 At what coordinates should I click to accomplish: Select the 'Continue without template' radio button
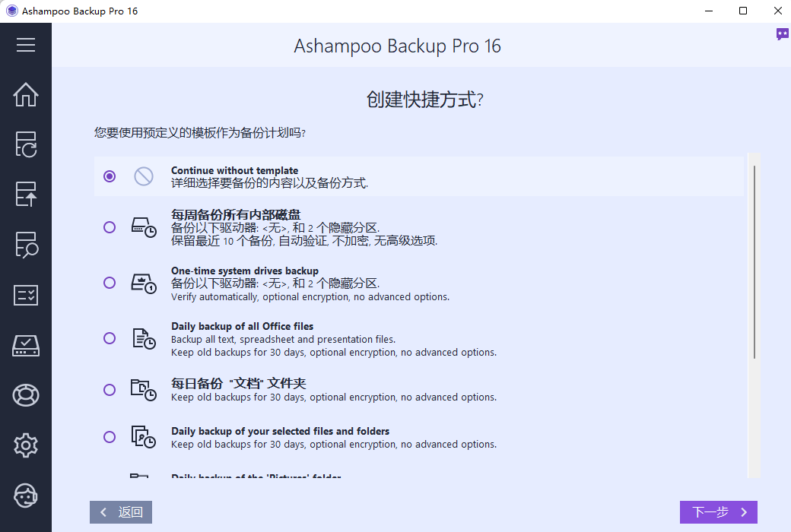[110, 176]
